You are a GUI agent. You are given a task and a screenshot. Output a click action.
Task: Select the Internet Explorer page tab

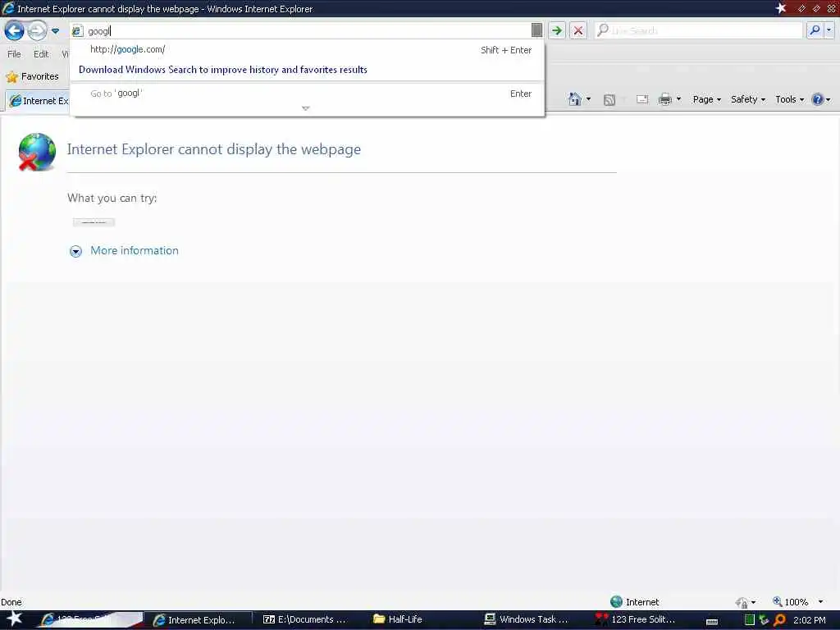tap(39, 101)
